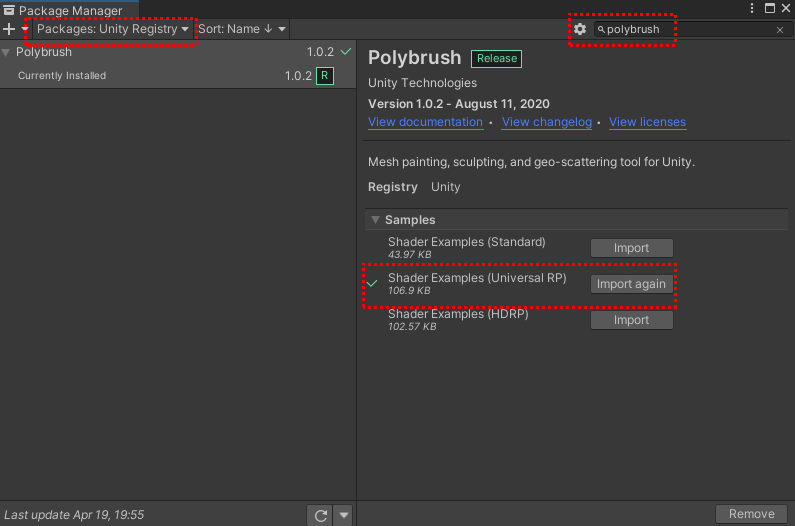Click the installed checkmark next to 1.0.2
The image size is (795, 526).
(346, 51)
